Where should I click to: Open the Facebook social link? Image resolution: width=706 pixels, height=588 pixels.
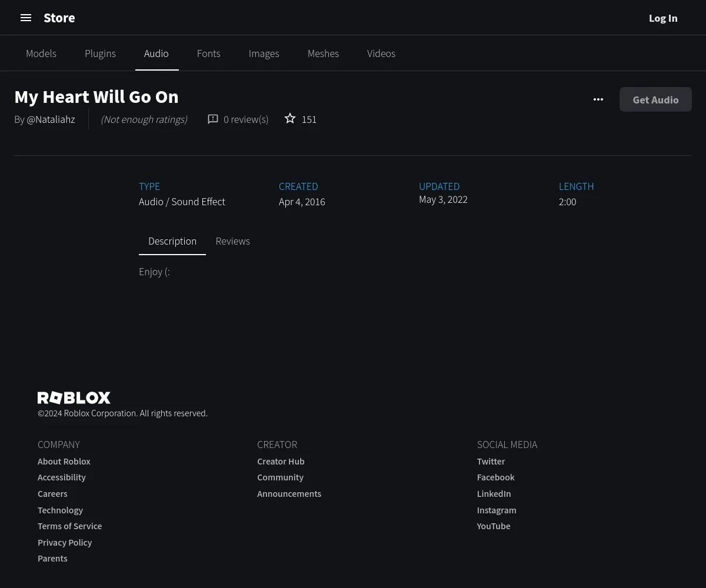point(495,477)
